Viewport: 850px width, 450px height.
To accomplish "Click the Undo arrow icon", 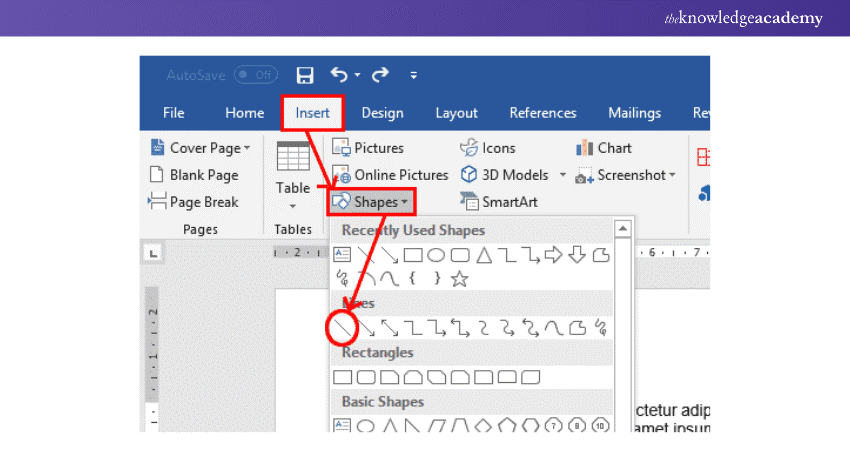I will point(340,75).
